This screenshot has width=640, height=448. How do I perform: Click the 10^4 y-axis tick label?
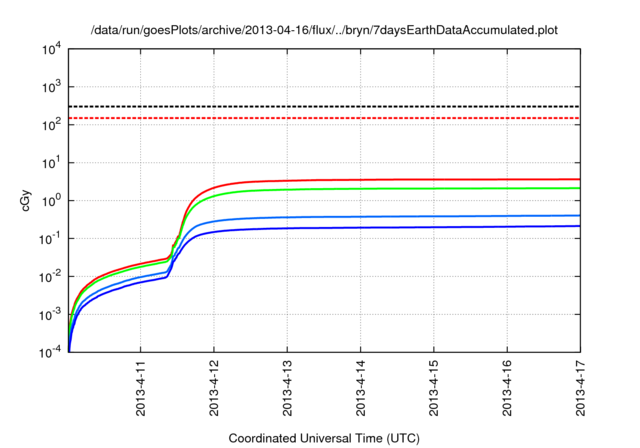point(51,49)
